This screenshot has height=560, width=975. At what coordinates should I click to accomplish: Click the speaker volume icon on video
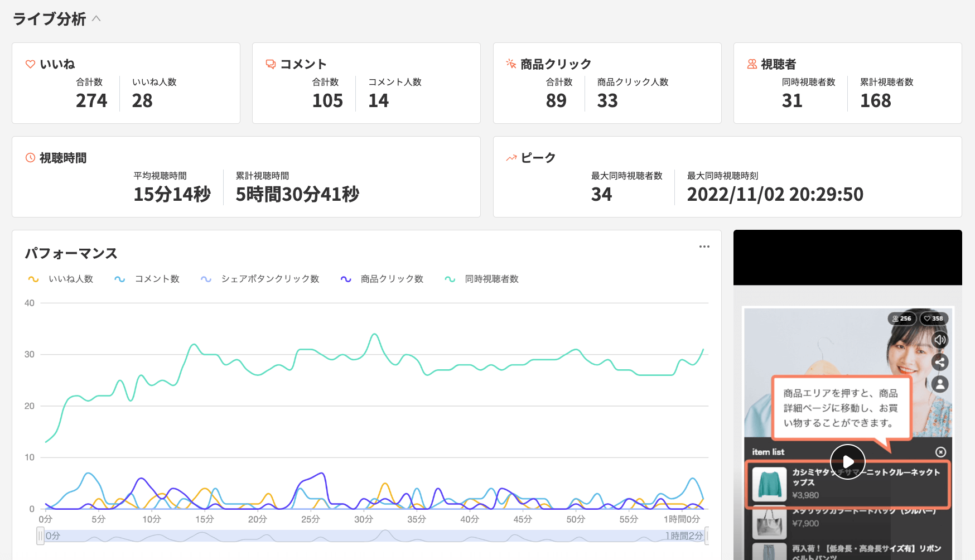tap(940, 340)
